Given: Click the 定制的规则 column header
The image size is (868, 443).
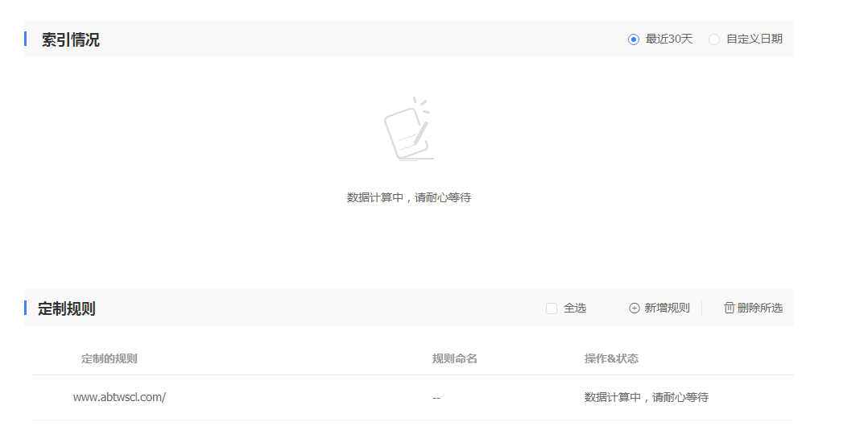Looking at the screenshot, I should click(x=109, y=358).
